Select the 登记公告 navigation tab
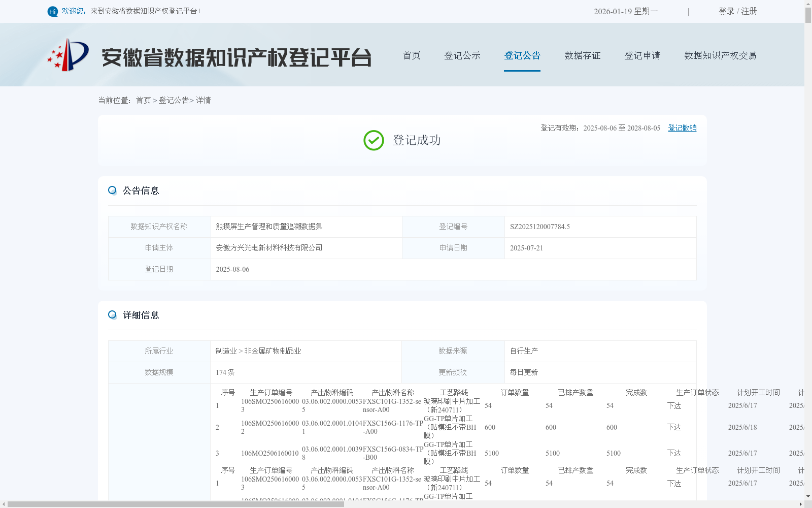 click(x=522, y=55)
